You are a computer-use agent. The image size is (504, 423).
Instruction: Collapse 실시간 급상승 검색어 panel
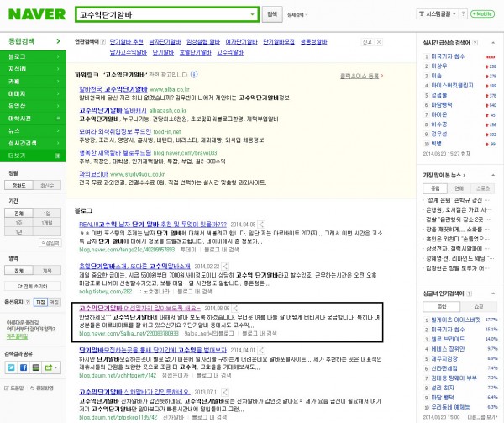tap(493, 42)
